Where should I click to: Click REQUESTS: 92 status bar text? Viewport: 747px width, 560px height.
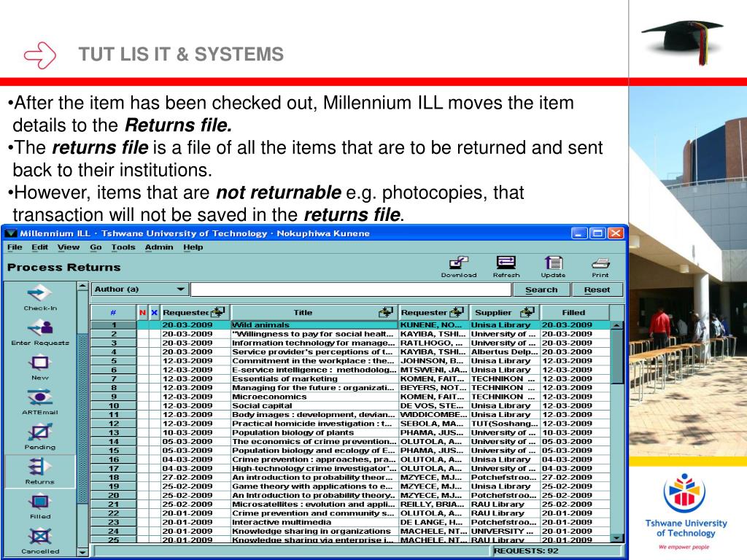tap(526, 551)
